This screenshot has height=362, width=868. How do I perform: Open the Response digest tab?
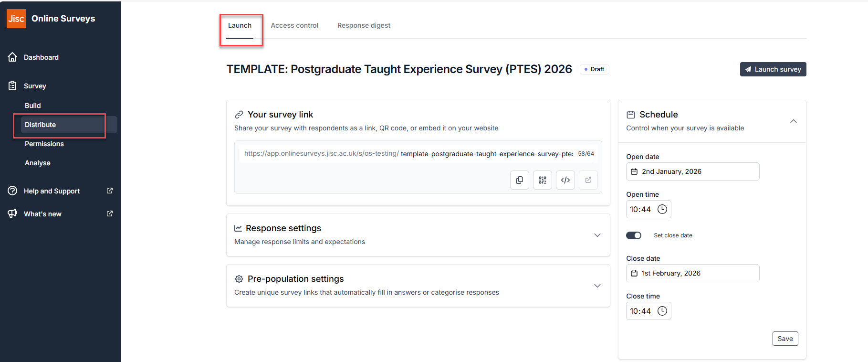point(364,25)
